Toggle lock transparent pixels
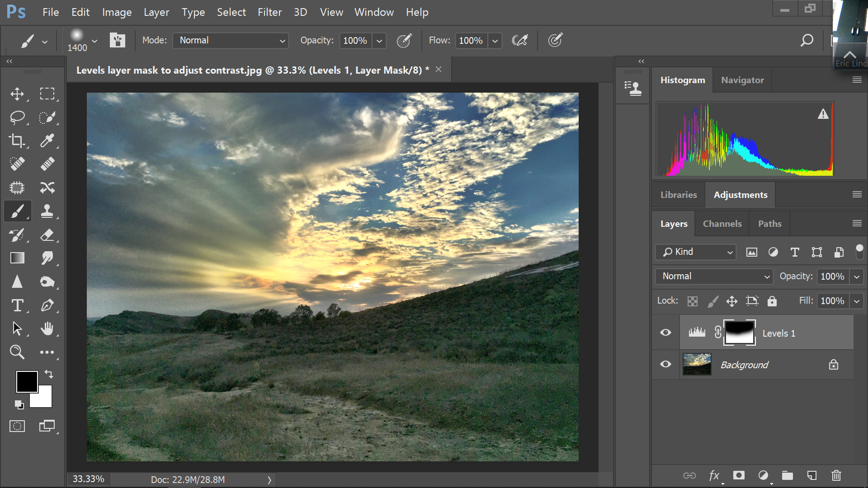The height and width of the screenshot is (488, 868). (x=693, y=301)
